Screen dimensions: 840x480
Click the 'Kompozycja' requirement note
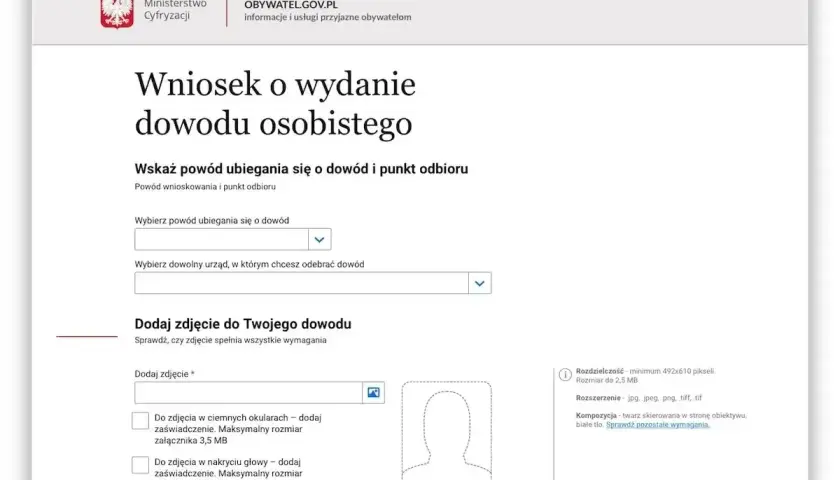pos(661,420)
